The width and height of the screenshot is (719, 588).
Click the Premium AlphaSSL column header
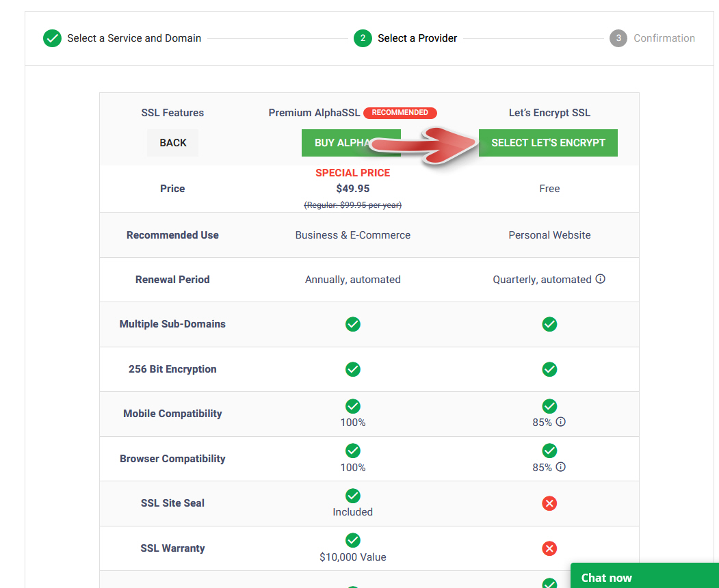pyautogui.click(x=314, y=113)
